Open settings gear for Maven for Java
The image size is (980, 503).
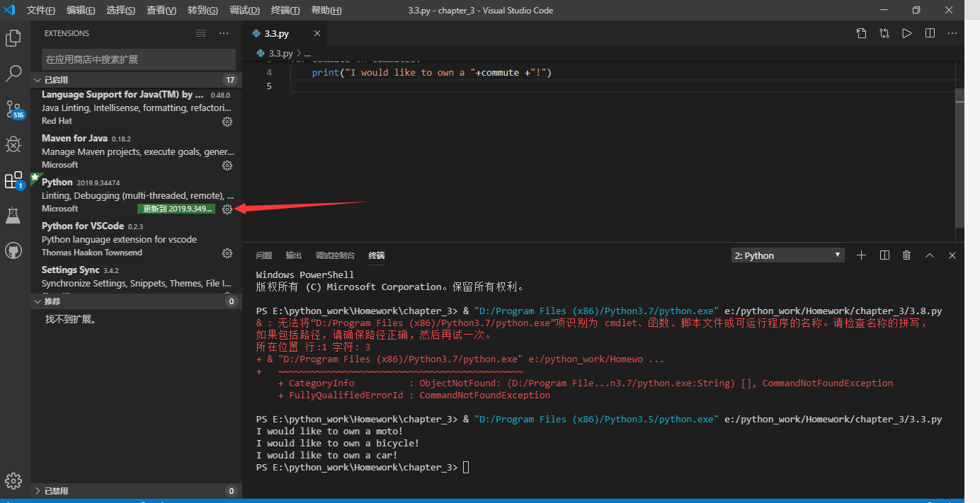[x=227, y=165]
